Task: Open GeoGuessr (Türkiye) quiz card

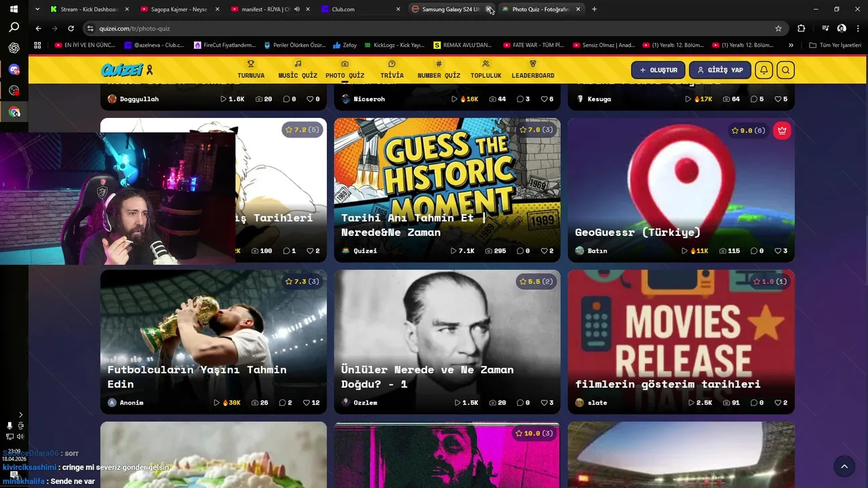Action: pos(681,190)
